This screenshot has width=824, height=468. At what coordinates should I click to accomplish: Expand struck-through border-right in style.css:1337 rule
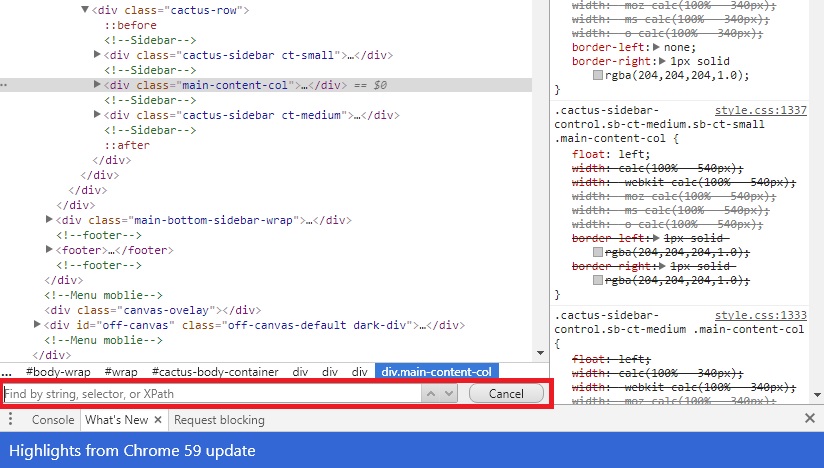pyautogui.click(x=662, y=266)
